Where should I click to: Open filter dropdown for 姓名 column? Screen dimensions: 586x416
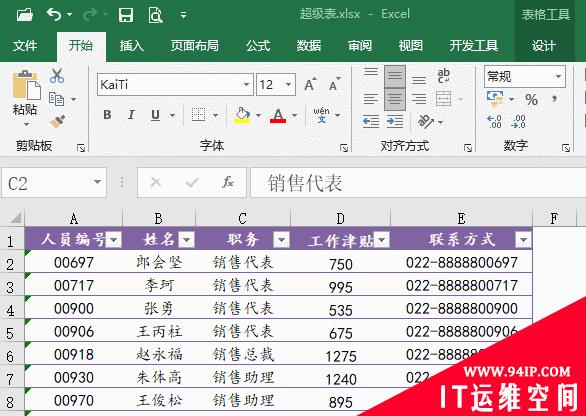186,240
